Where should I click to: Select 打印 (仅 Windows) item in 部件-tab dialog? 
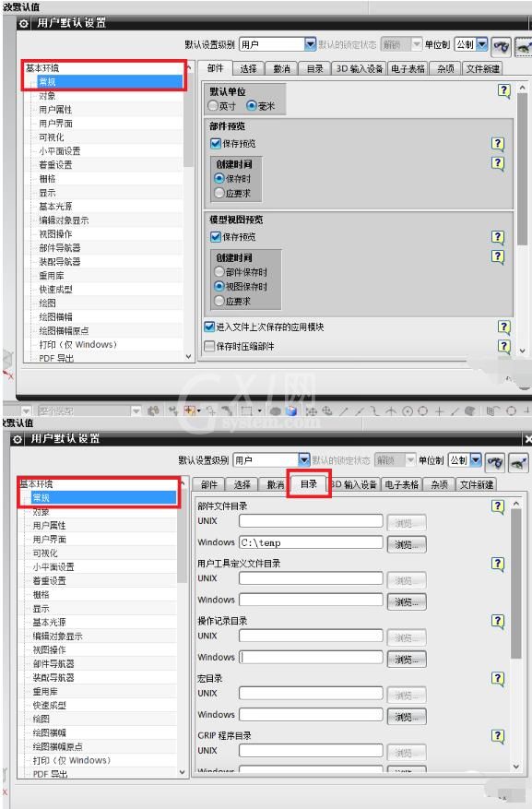click(77, 344)
